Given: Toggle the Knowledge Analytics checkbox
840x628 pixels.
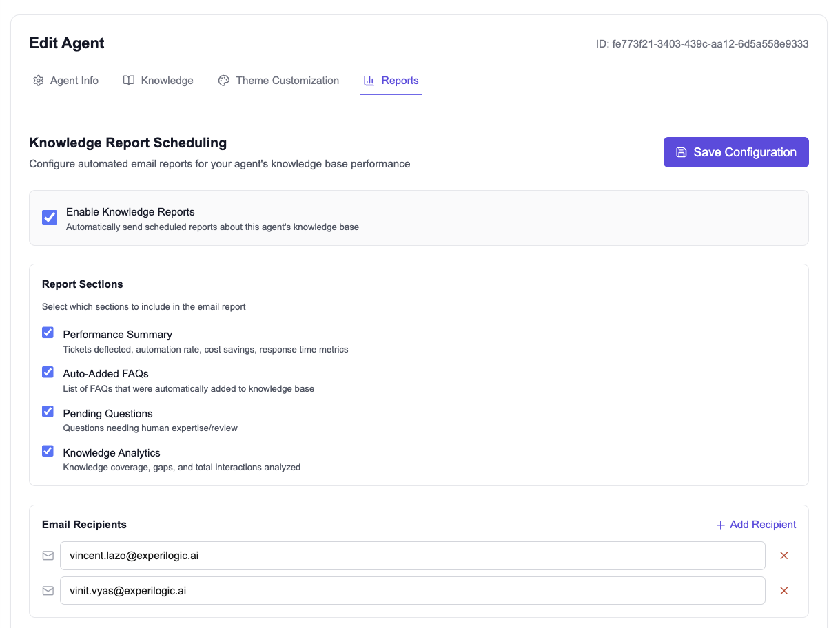Looking at the screenshot, I should tap(48, 451).
